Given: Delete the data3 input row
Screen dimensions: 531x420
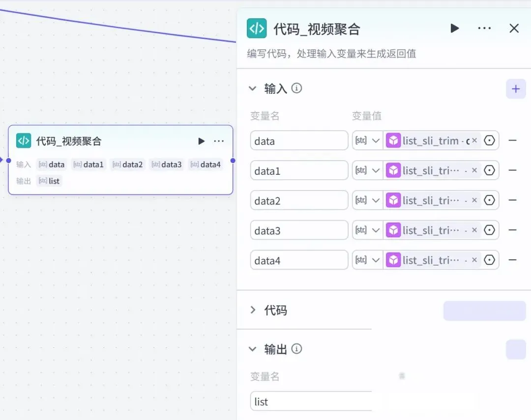Looking at the screenshot, I should pyautogui.click(x=513, y=230).
